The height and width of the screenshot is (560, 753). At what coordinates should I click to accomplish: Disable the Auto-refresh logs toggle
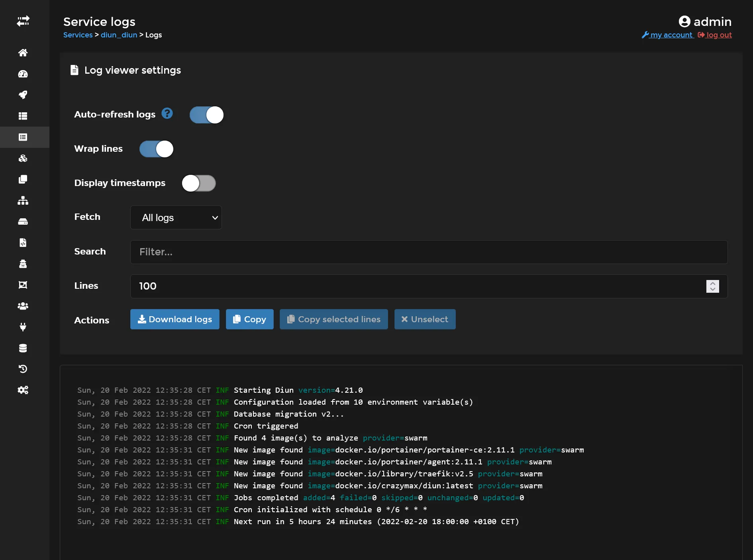[x=206, y=115]
